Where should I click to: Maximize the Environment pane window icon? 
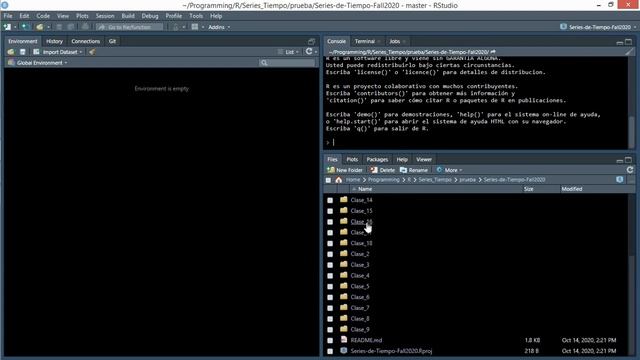[x=311, y=41]
